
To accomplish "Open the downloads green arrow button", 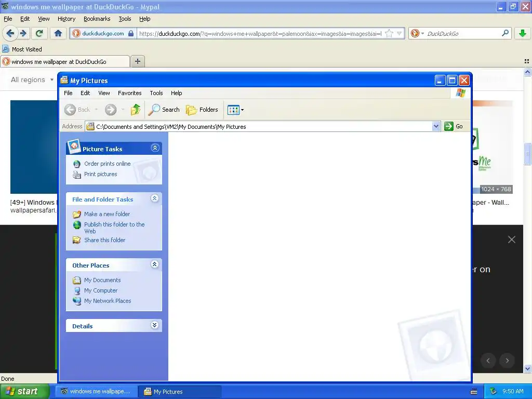I will coord(523,33).
